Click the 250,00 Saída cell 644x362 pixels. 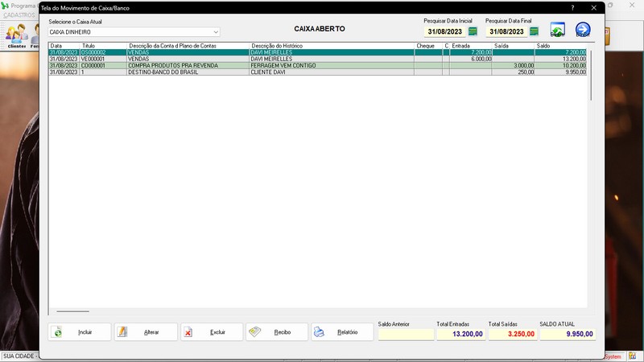tap(513, 72)
